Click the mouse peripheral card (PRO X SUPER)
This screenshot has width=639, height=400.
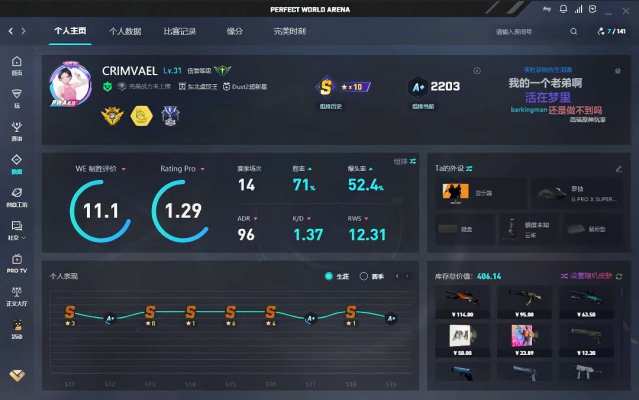coord(577,193)
